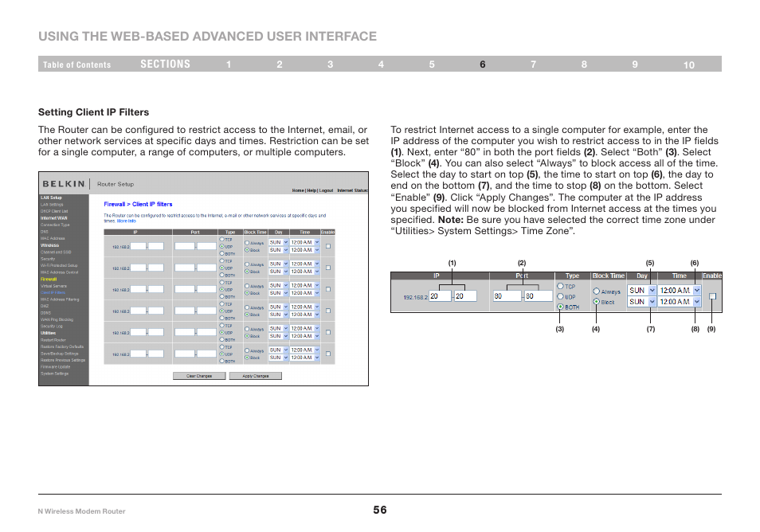Select the TCP radio in the enlarged detail figure
The width and height of the screenshot is (760, 532).
pos(560,287)
